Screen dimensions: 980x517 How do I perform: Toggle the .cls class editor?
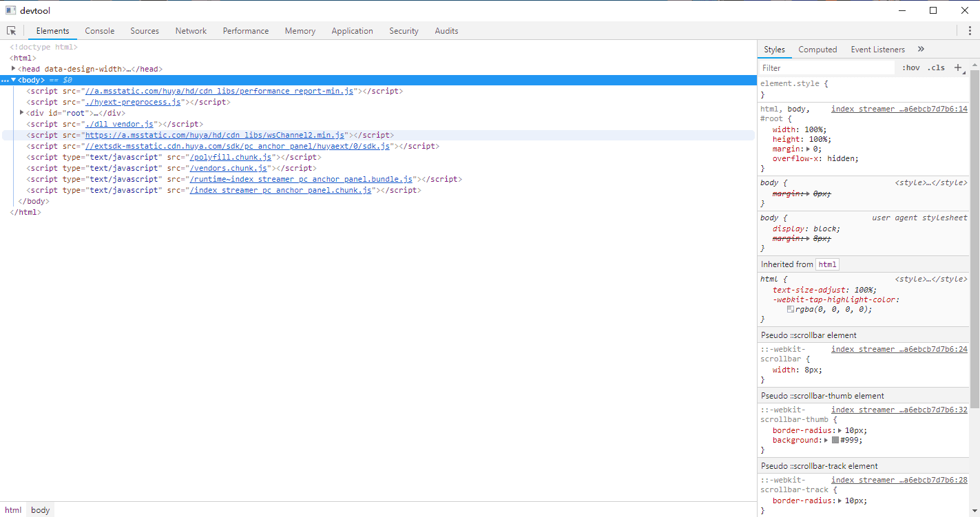click(x=936, y=68)
